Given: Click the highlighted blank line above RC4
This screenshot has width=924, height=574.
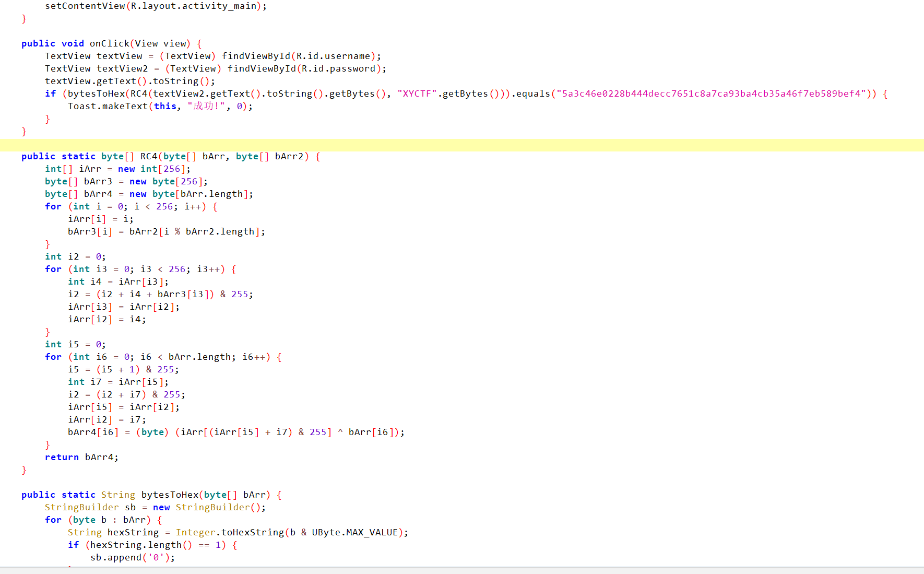Looking at the screenshot, I should (x=462, y=145).
